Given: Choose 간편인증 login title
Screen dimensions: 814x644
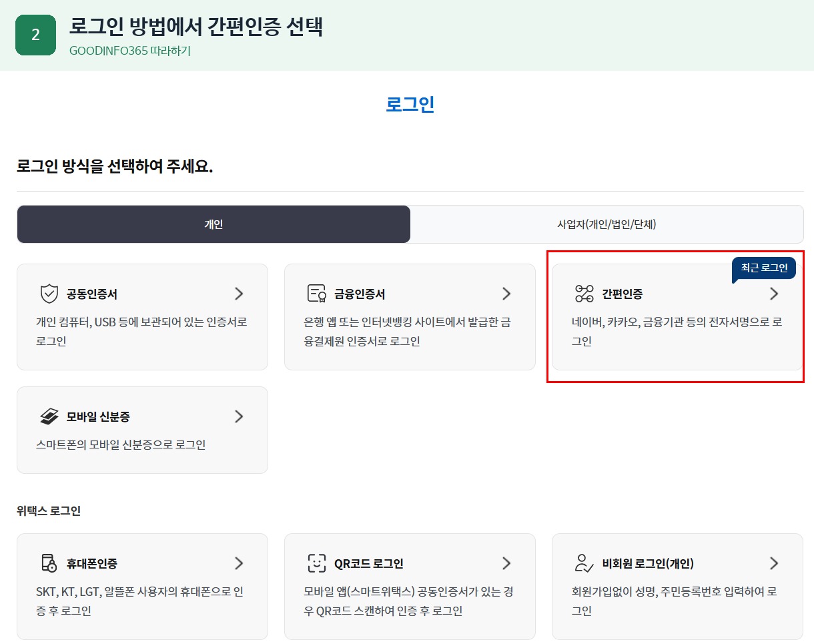Looking at the screenshot, I should tap(623, 294).
